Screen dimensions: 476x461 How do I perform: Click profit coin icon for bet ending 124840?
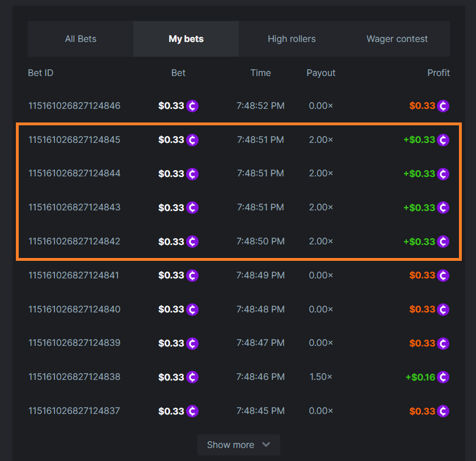(x=443, y=310)
